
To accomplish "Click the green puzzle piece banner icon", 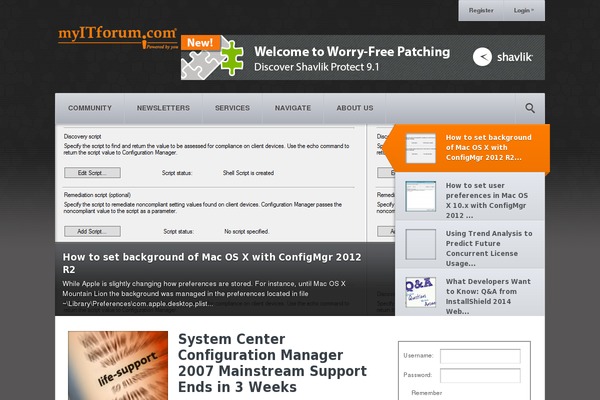I will [232, 58].
